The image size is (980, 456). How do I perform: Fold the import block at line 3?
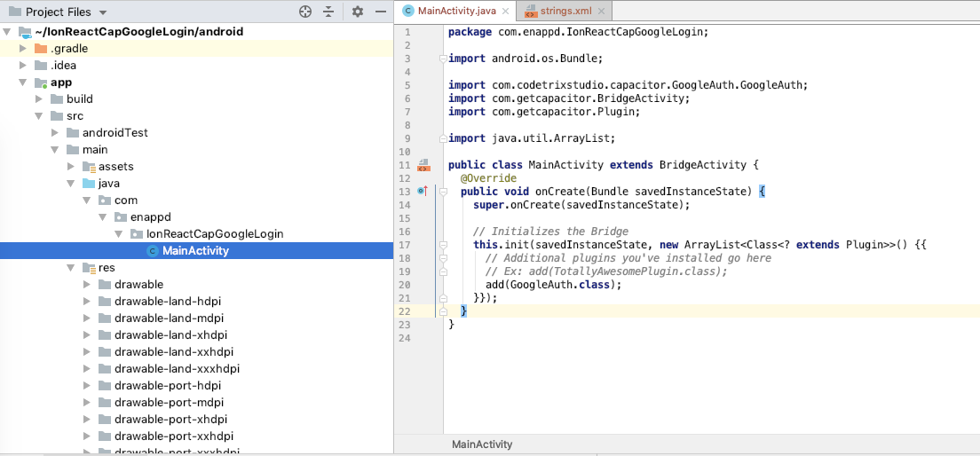pyautogui.click(x=442, y=59)
